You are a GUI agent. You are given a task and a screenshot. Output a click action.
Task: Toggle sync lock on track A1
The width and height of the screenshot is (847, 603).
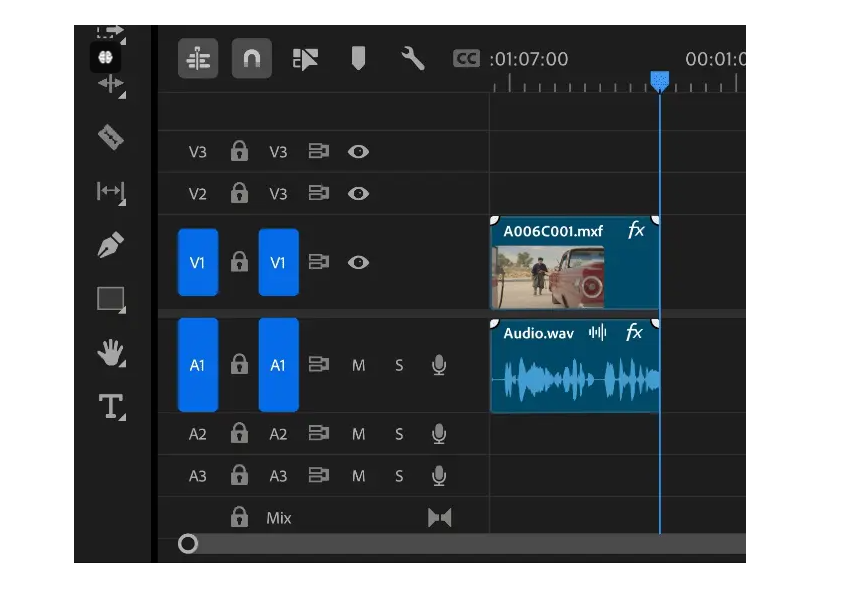319,364
